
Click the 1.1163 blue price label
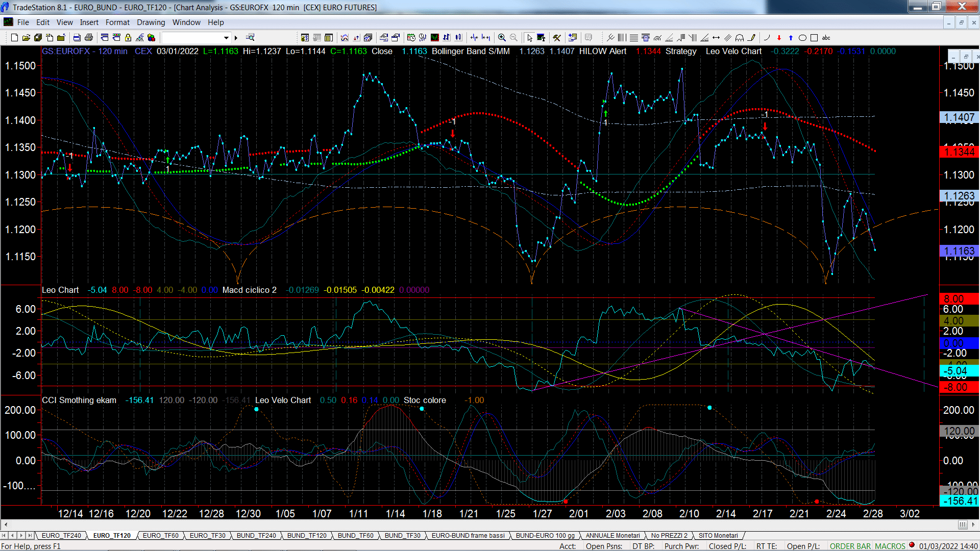click(x=959, y=251)
